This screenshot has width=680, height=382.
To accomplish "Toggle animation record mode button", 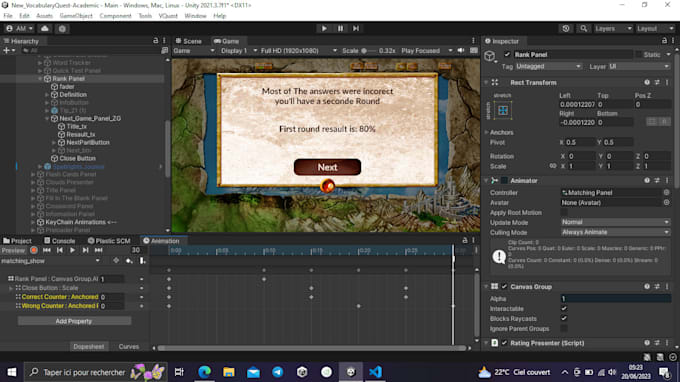I will point(33,250).
